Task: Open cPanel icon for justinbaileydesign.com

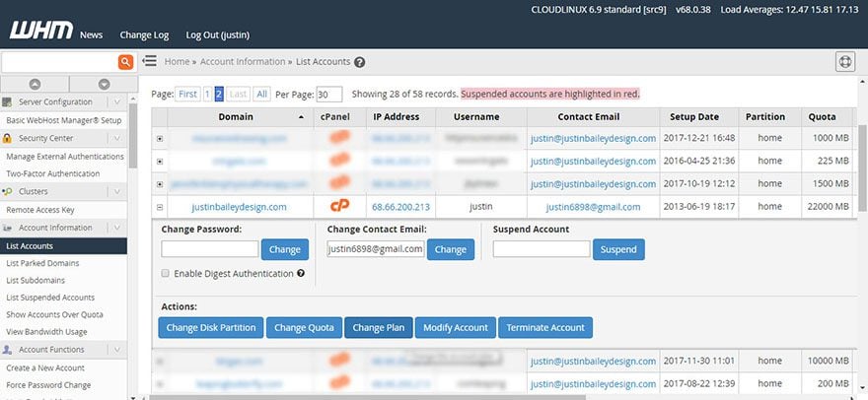Action: 340,206
